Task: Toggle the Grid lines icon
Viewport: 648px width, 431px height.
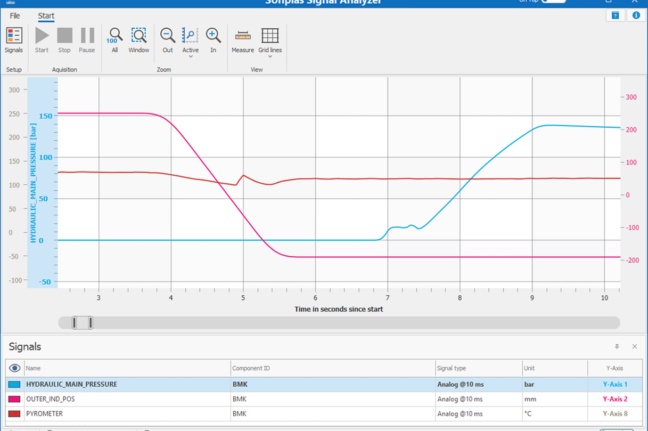Action: coord(270,36)
